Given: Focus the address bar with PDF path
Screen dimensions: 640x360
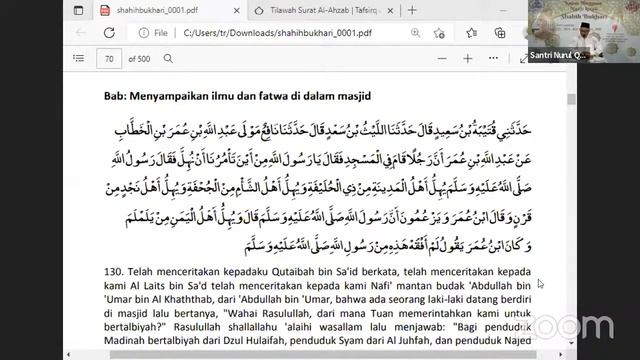Looking at the screenshot, I should [x=278, y=33].
